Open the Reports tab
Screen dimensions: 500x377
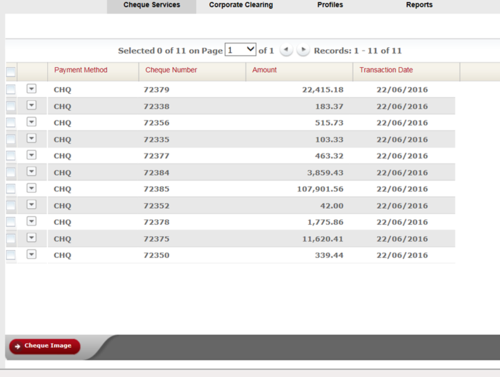click(x=419, y=6)
